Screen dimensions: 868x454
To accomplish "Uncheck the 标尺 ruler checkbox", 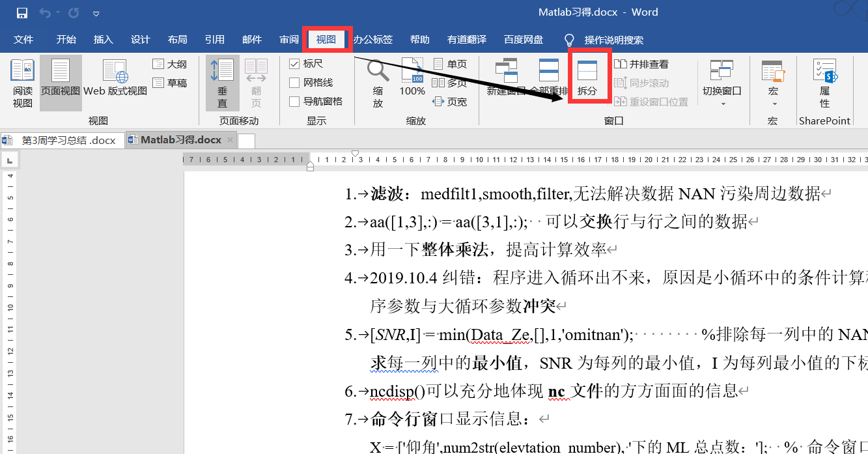I will (294, 64).
